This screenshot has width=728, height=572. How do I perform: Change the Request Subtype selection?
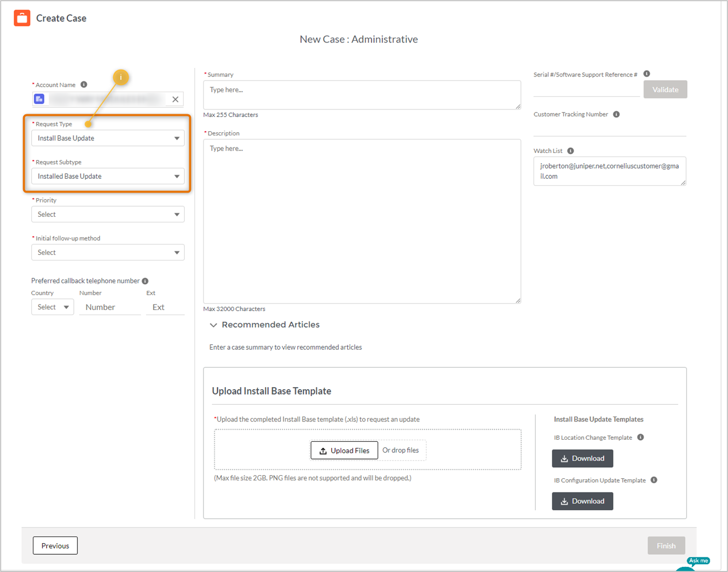(x=177, y=176)
